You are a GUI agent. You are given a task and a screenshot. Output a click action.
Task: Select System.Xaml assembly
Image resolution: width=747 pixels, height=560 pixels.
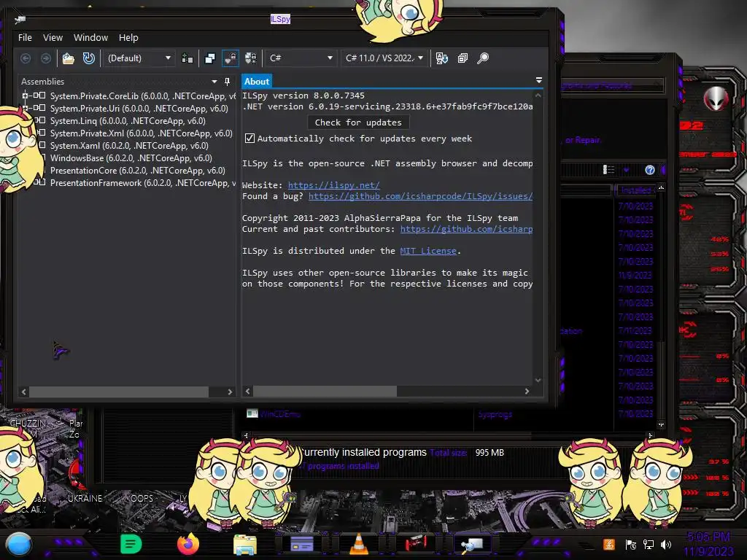point(129,146)
